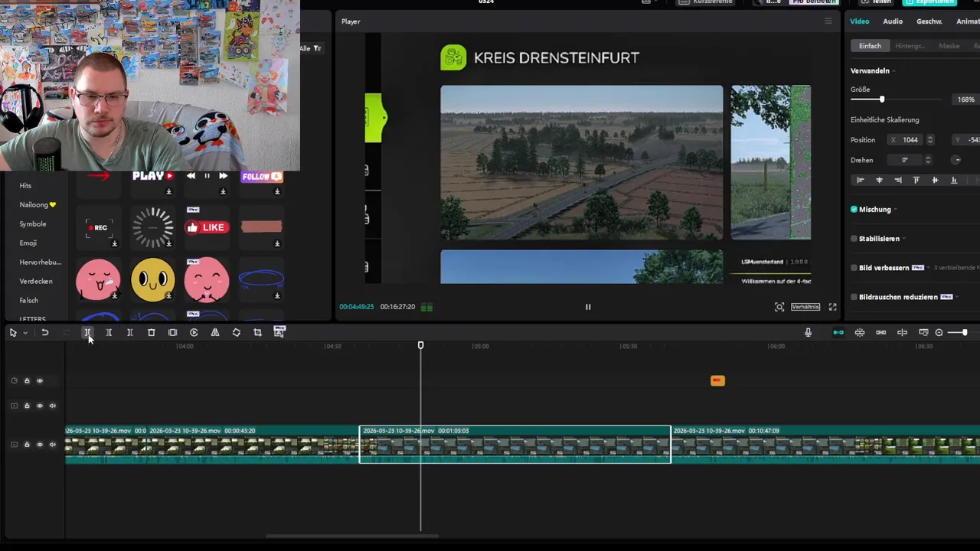Lock the bottom main video track
The width and height of the screenshot is (980, 551).
(x=27, y=445)
